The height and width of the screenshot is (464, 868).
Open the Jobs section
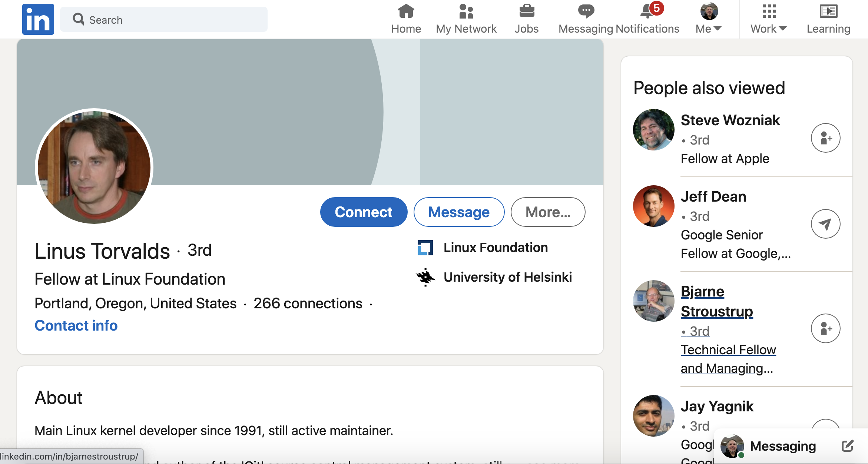coord(526,19)
